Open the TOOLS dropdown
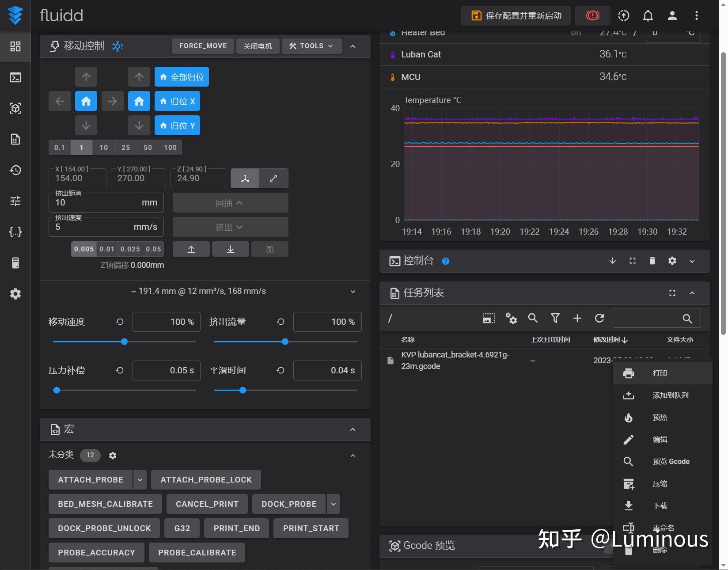The image size is (728, 570). [x=311, y=46]
